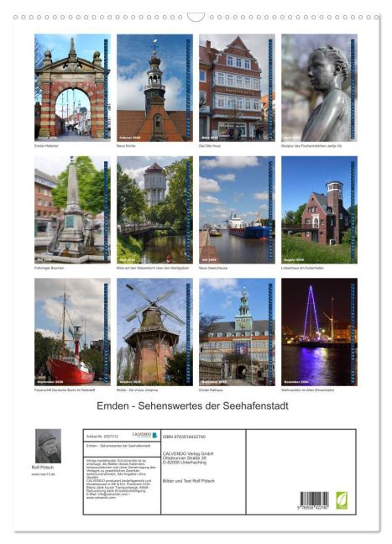Click the CALVENDO logo in the info box

tap(144, 435)
